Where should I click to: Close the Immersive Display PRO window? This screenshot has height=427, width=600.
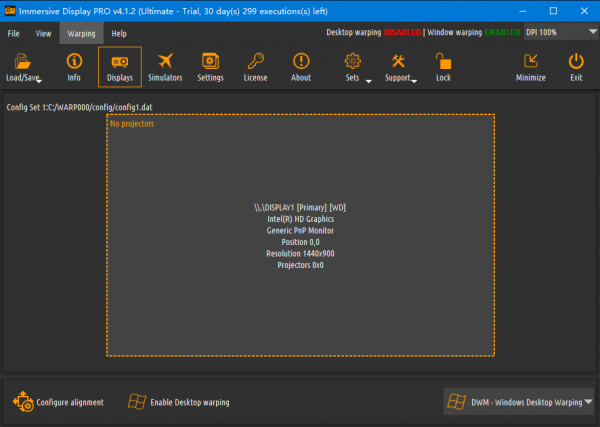click(584, 11)
